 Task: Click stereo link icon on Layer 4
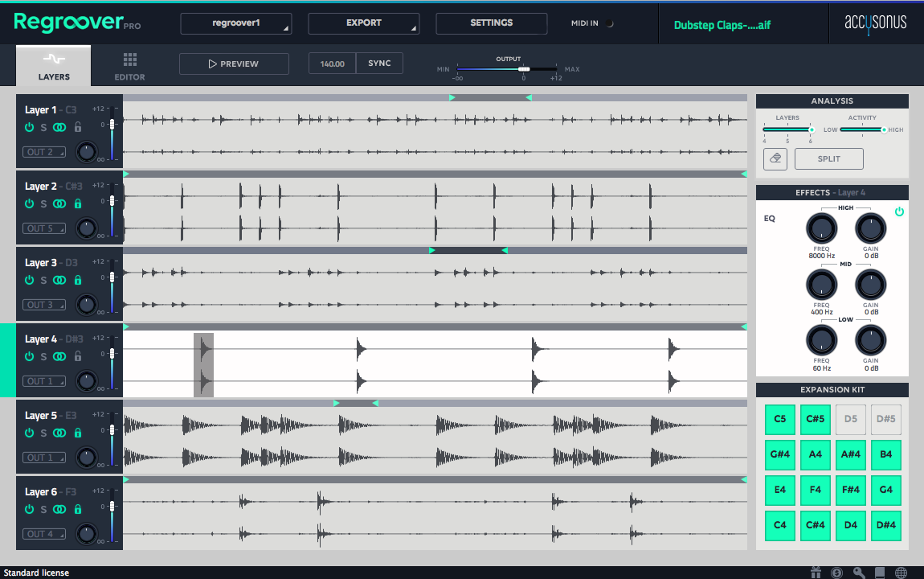pos(59,356)
